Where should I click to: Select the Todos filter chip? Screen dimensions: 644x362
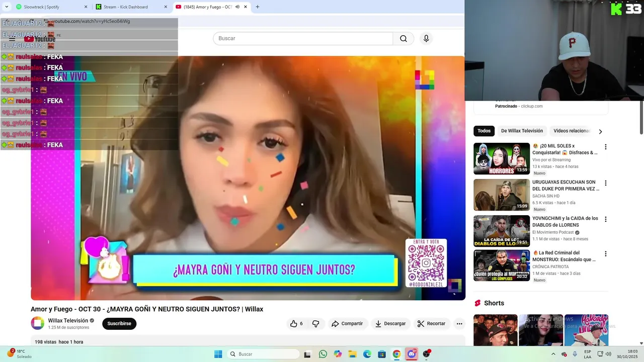(484, 131)
